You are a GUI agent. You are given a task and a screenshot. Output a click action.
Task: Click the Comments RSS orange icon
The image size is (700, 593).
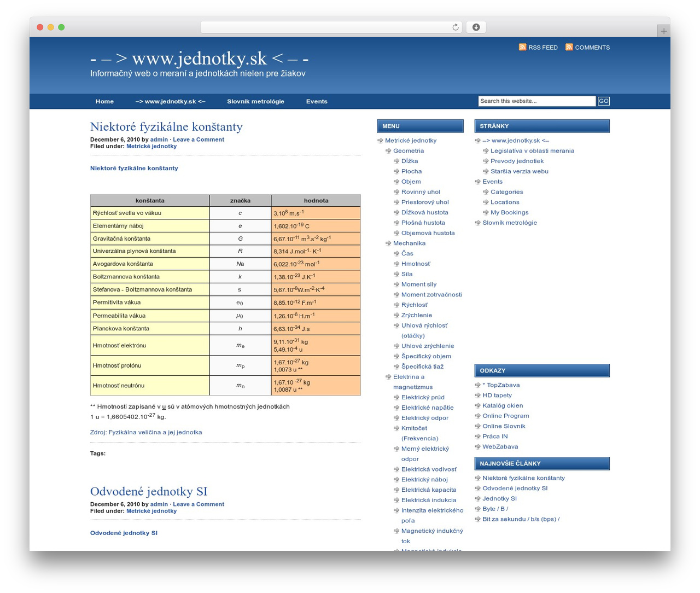[x=569, y=47]
